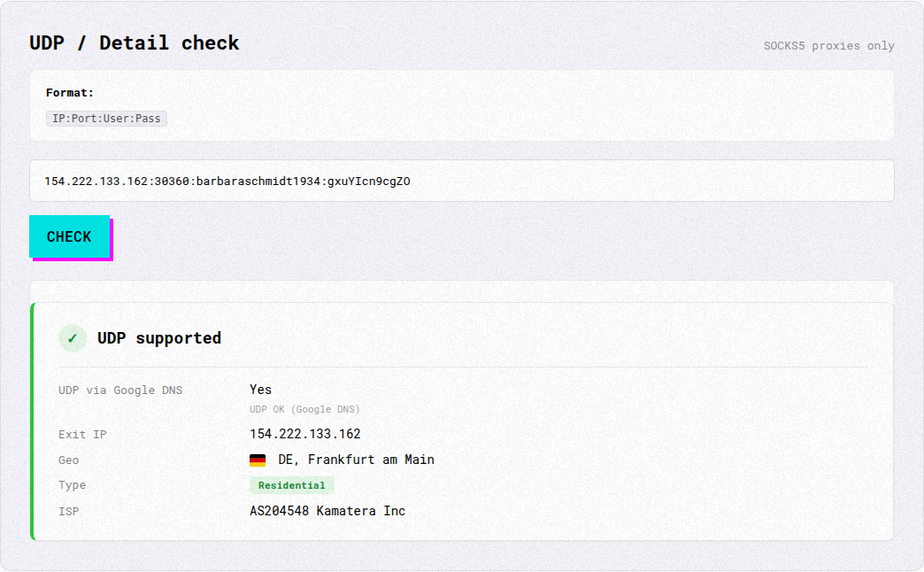Click the DE, Frankfurt am Main location
The width and height of the screenshot is (924, 572).
(x=356, y=460)
